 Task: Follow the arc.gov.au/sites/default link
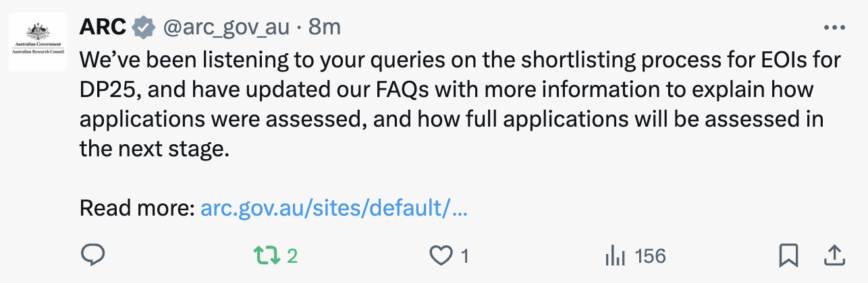(334, 208)
